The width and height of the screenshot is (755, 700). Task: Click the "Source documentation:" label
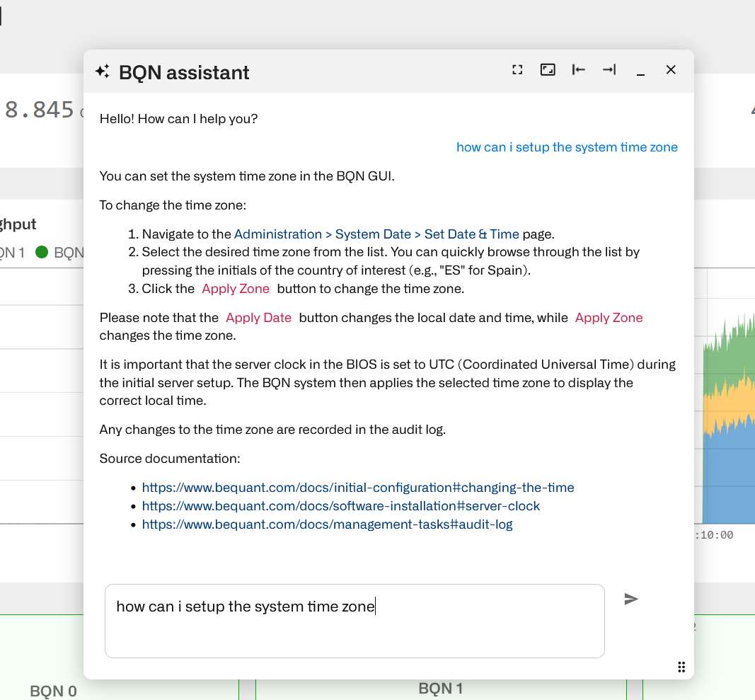(170, 458)
